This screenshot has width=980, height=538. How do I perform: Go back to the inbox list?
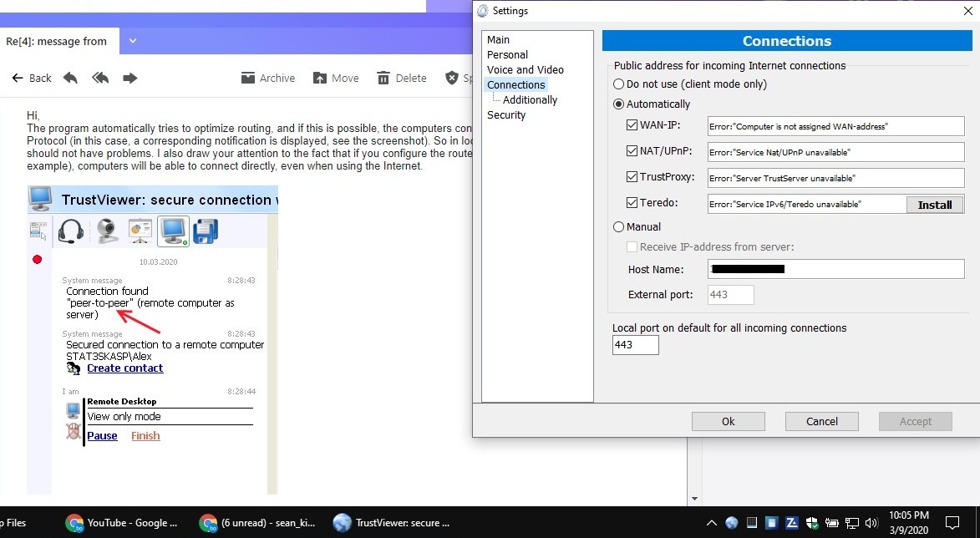point(31,78)
